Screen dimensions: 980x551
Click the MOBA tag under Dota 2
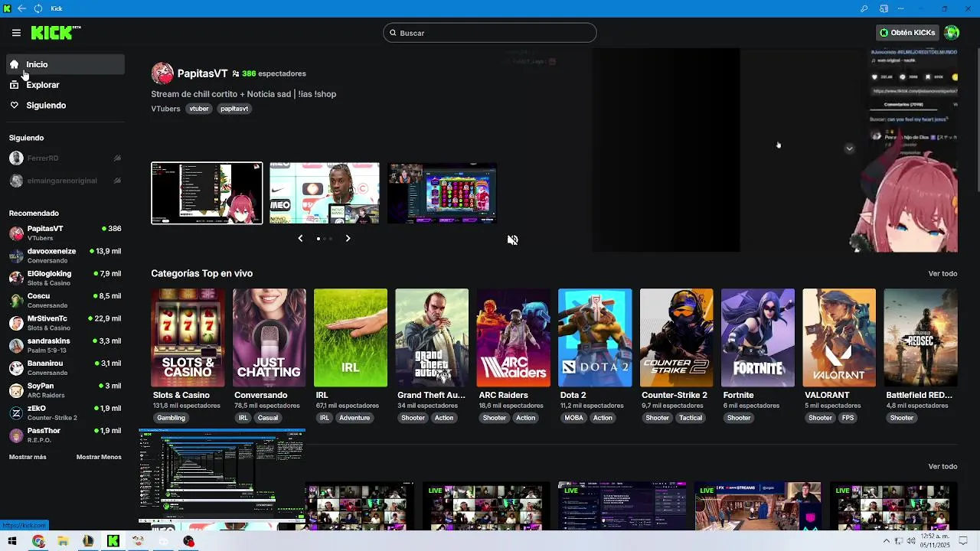point(573,418)
